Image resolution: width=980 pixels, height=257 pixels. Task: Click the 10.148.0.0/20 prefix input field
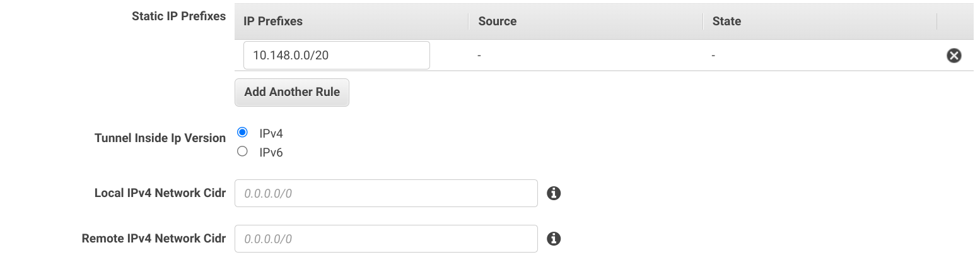tap(336, 56)
